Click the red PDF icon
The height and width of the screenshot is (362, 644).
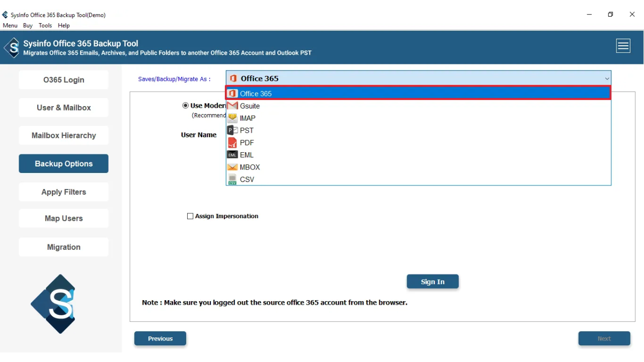(x=232, y=143)
